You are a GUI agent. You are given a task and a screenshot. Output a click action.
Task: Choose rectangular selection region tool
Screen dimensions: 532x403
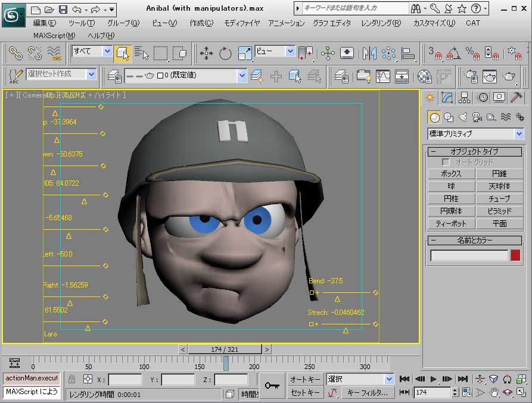coord(160,54)
